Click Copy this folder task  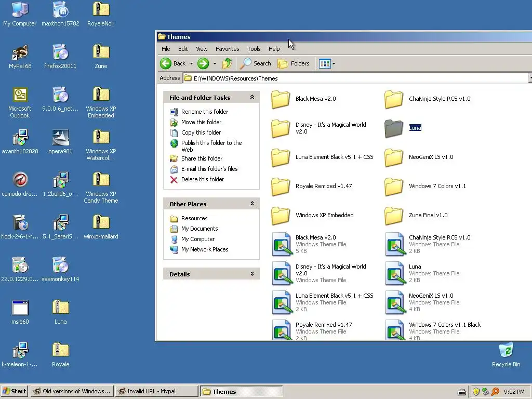point(201,132)
